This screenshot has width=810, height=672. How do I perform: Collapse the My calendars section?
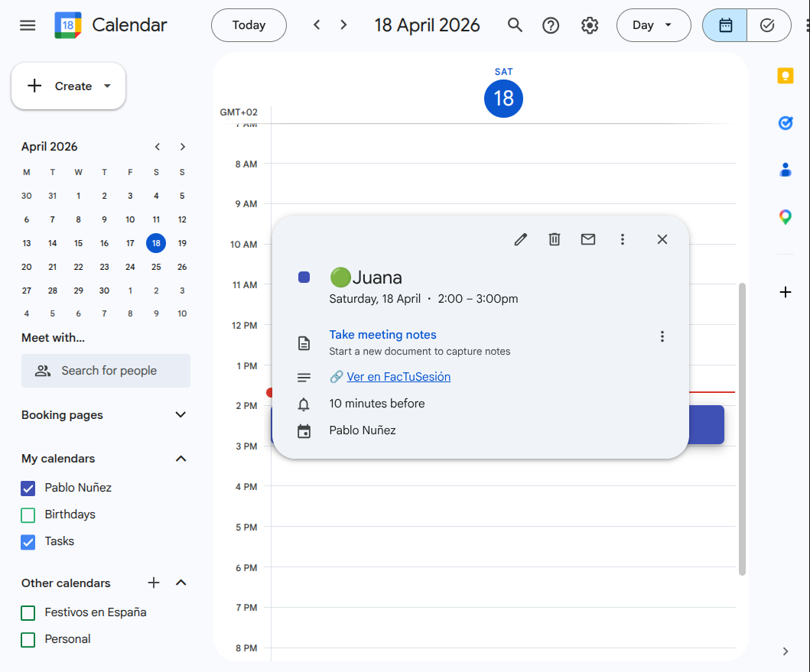click(x=181, y=459)
